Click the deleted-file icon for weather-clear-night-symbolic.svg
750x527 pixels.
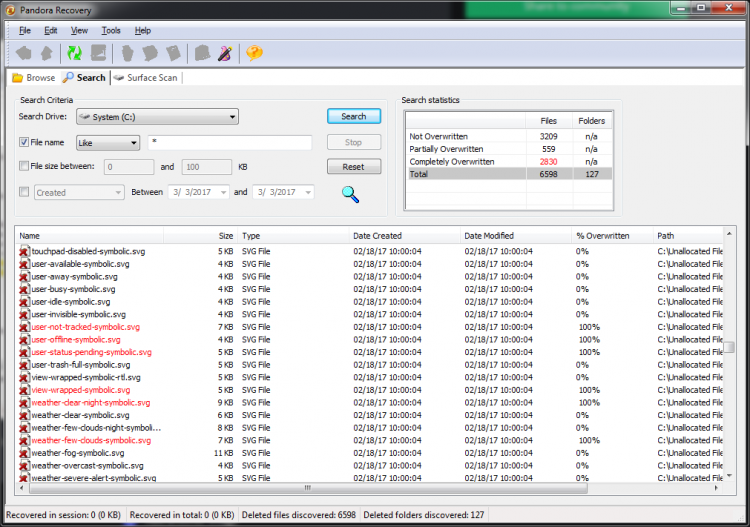[24, 403]
